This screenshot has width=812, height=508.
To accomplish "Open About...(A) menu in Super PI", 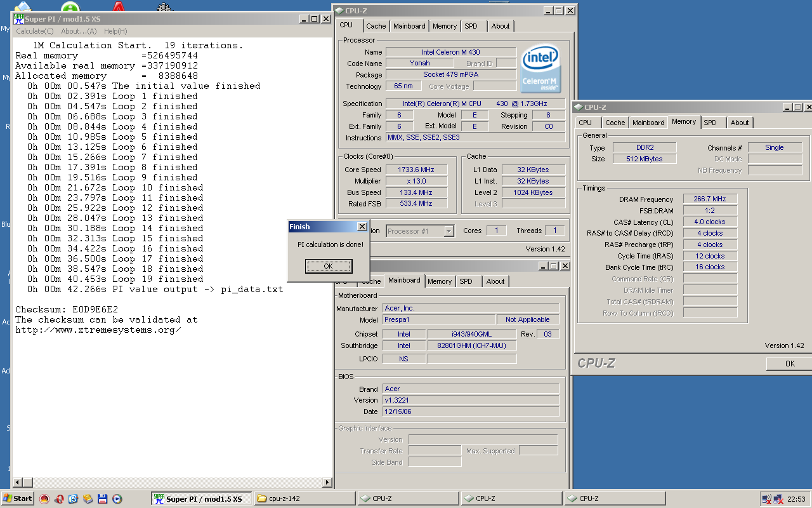I will [79, 31].
